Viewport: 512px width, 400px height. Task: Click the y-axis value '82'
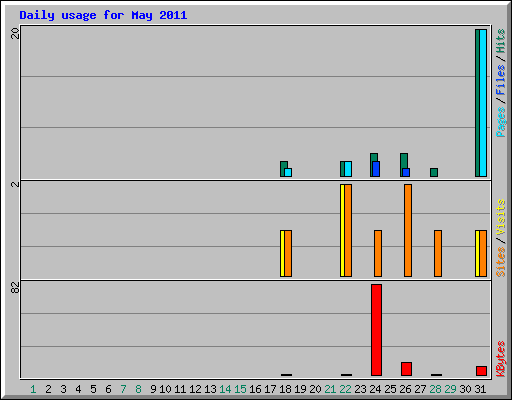click(15, 288)
